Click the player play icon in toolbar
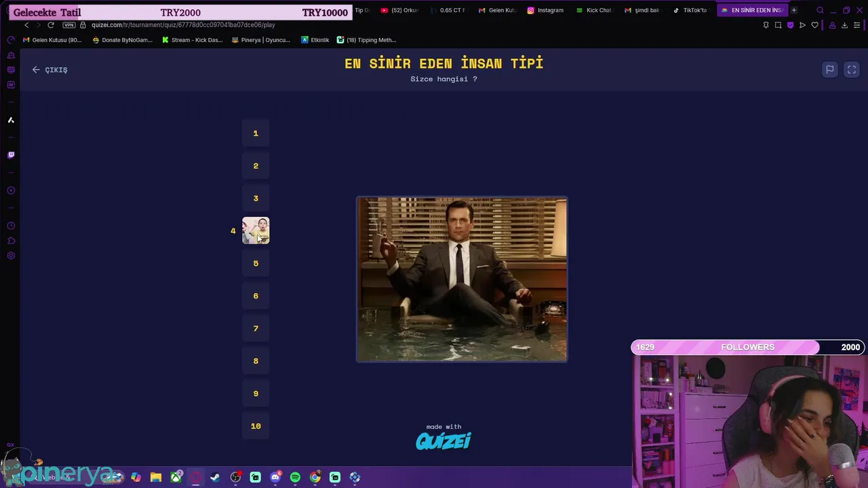Image resolution: width=868 pixels, height=488 pixels. pos(802,25)
